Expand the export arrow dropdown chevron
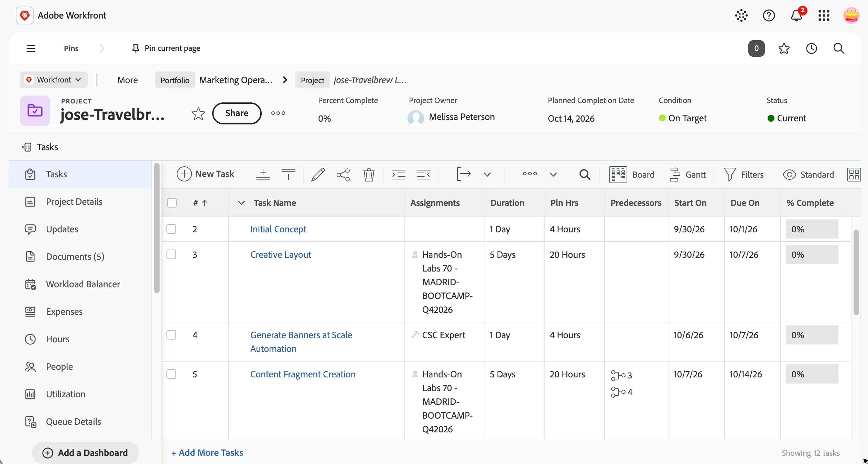The image size is (868, 464). tap(487, 174)
